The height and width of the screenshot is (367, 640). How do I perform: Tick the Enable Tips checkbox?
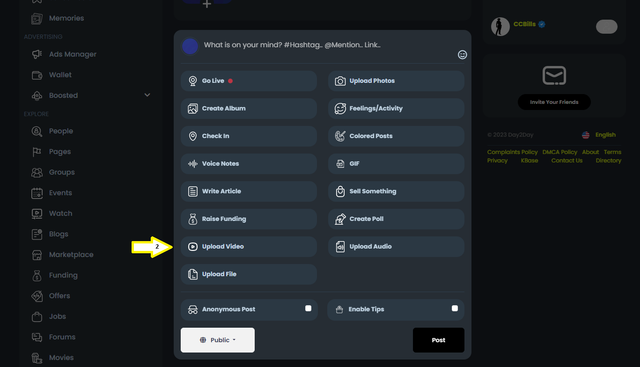455,308
